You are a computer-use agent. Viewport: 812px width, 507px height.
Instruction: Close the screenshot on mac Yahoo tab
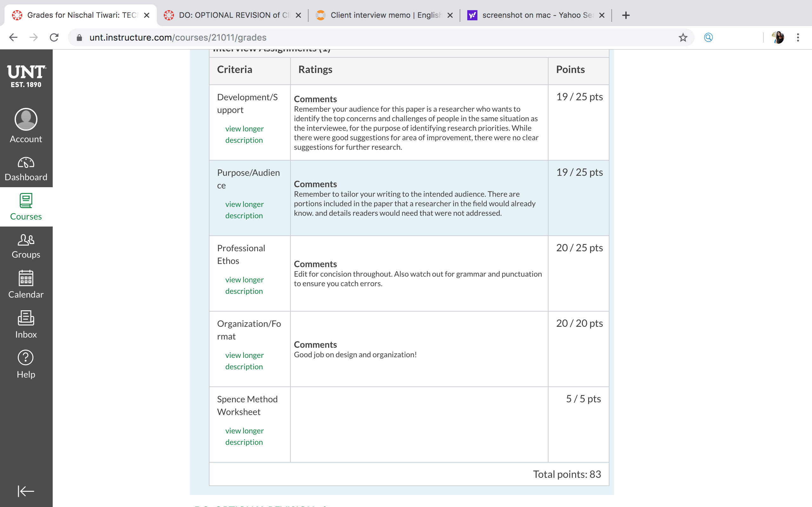(602, 15)
